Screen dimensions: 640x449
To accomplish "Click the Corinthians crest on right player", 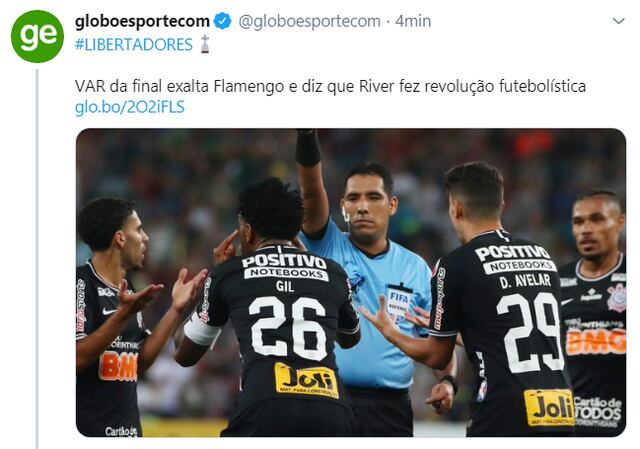I will click(616, 298).
